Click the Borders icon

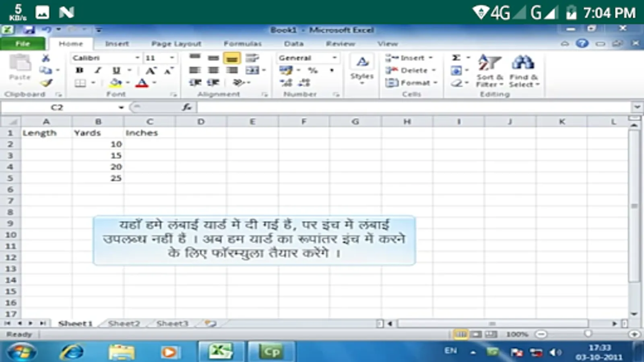coord(80,83)
